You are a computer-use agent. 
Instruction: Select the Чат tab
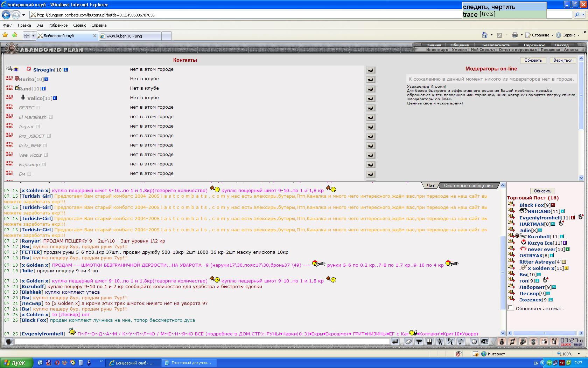coord(430,185)
